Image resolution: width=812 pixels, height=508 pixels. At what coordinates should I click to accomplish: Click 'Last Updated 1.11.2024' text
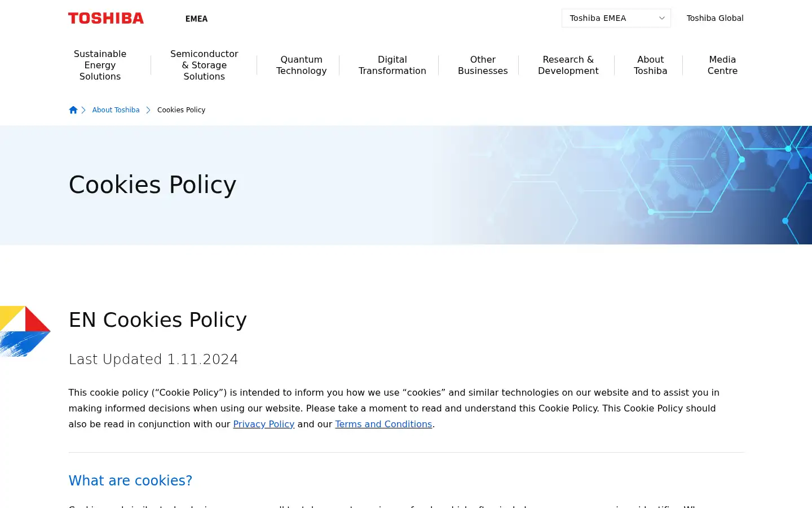click(x=153, y=360)
